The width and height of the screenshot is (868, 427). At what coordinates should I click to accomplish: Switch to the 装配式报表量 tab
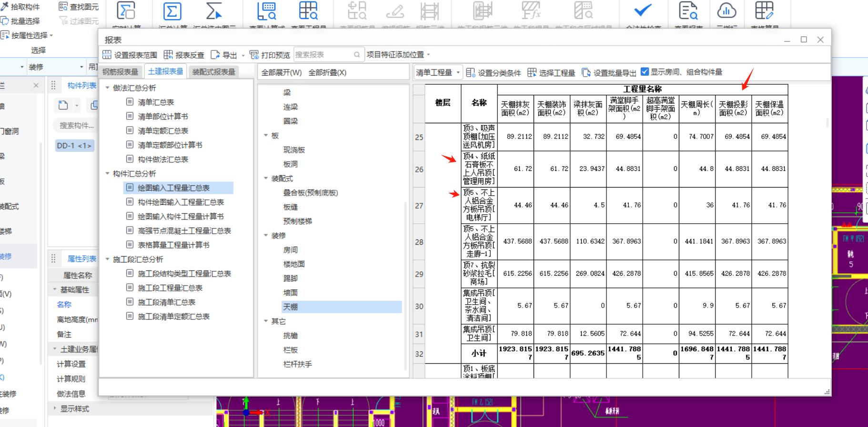coord(213,72)
